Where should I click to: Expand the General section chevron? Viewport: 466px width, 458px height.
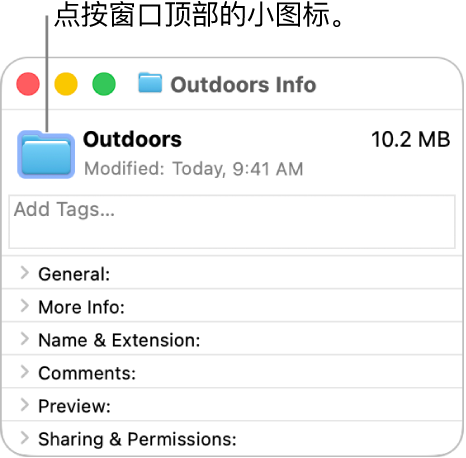point(24,273)
